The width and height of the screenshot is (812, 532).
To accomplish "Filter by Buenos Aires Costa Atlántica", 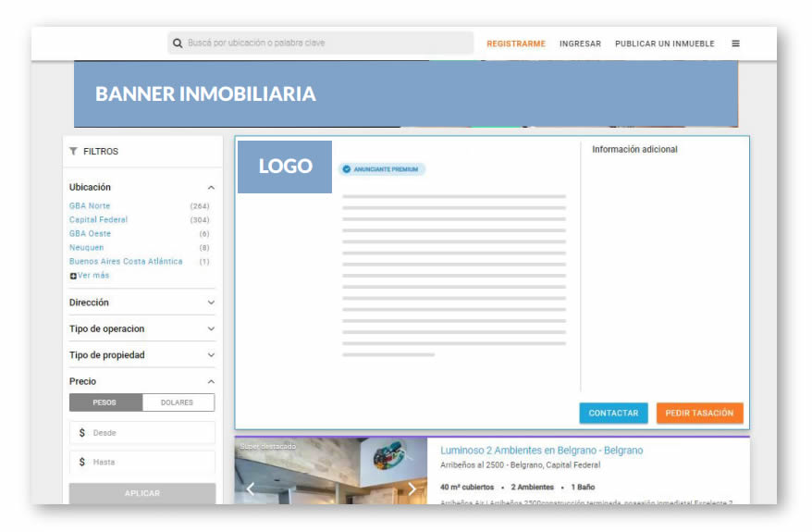I will coord(126,262).
